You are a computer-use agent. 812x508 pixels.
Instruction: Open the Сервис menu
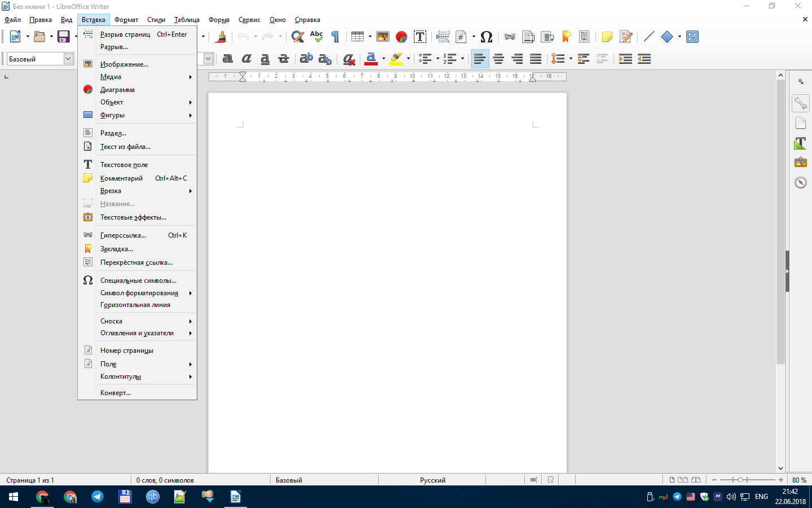coord(249,20)
